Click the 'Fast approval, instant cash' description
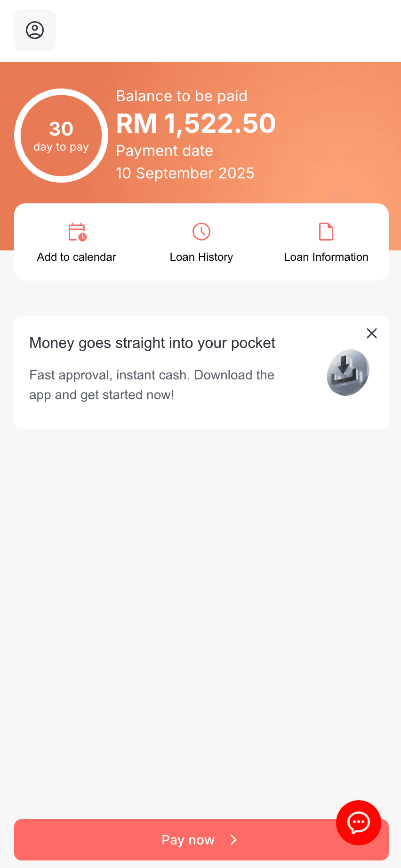This screenshot has width=401, height=868. click(x=152, y=385)
